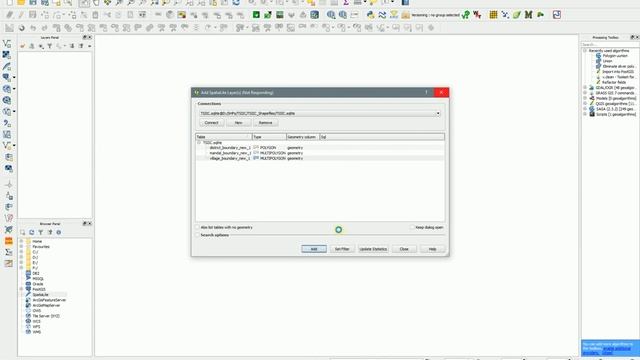The width and height of the screenshot is (640, 360).
Task: Click the Set Filter button
Action: click(342, 249)
